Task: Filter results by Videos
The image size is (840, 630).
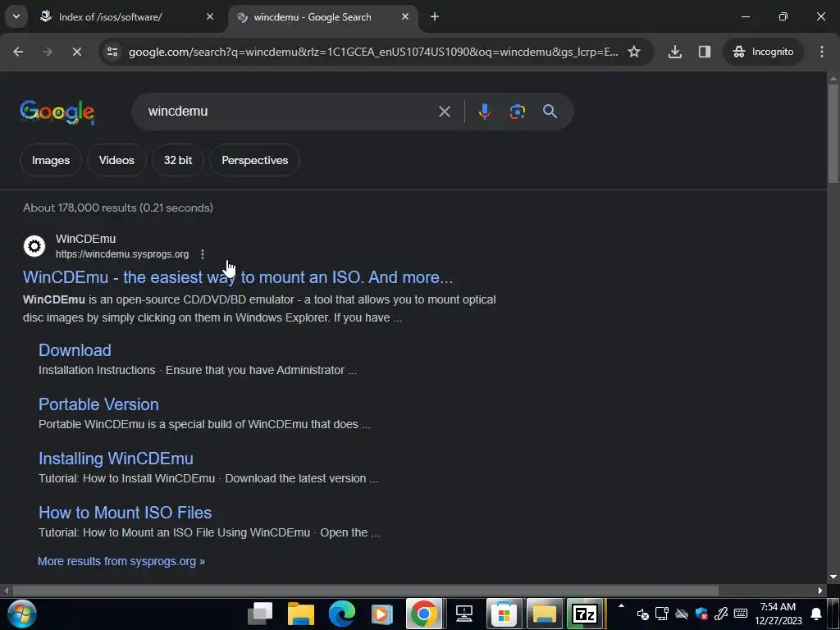Action: pyautogui.click(x=116, y=160)
